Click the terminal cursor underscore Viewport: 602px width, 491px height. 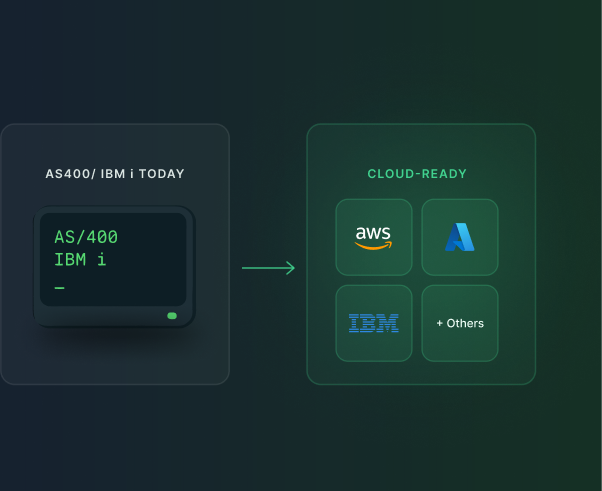[x=60, y=288]
